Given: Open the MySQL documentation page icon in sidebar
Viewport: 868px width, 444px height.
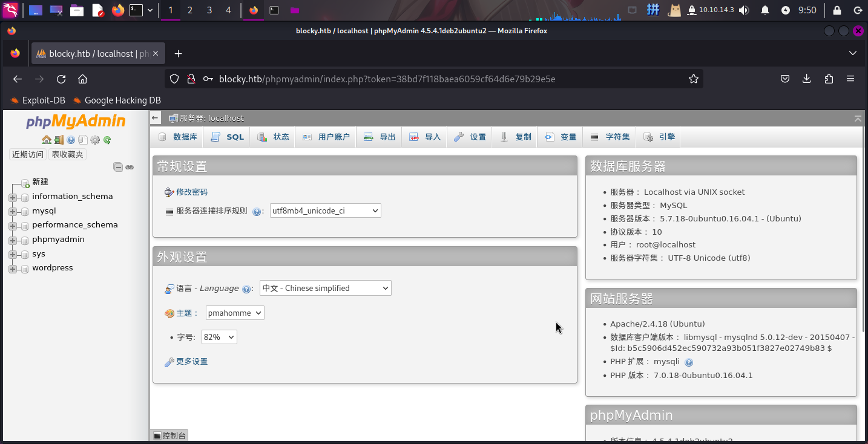Looking at the screenshot, I should [x=83, y=140].
